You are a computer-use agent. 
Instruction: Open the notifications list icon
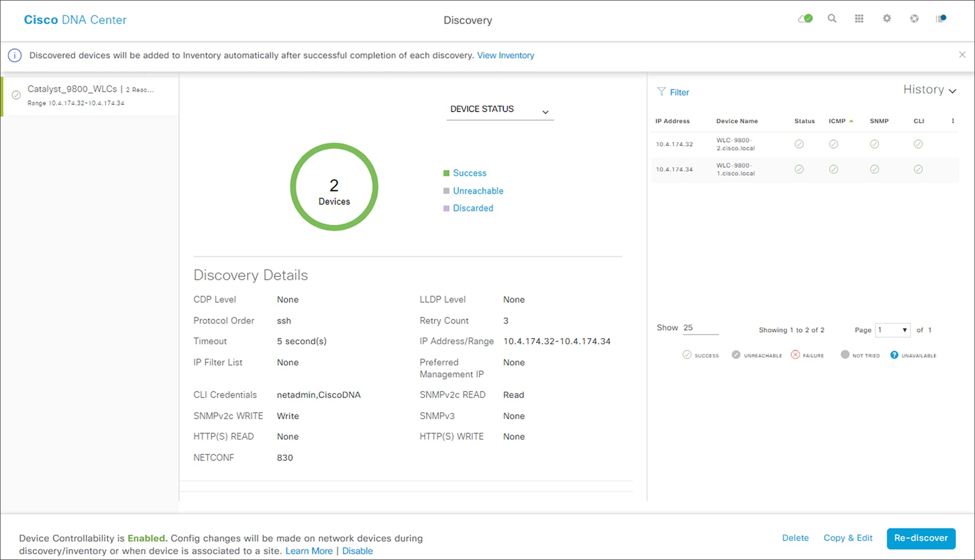tap(941, 19)
